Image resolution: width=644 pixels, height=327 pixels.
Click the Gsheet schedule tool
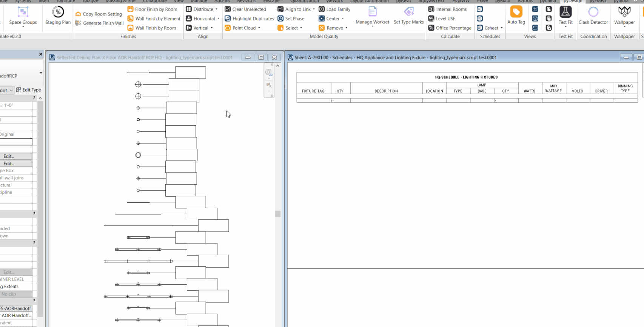pyautogui.click(x=488, y=28)
